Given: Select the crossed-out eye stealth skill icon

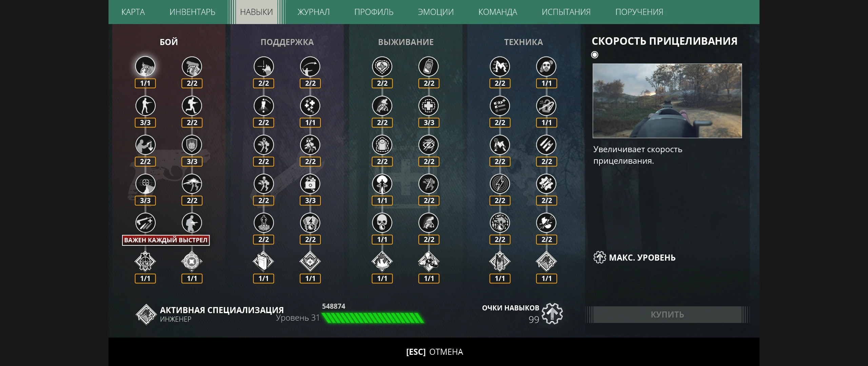Looking at the screenshot, I should click(429, 145).
